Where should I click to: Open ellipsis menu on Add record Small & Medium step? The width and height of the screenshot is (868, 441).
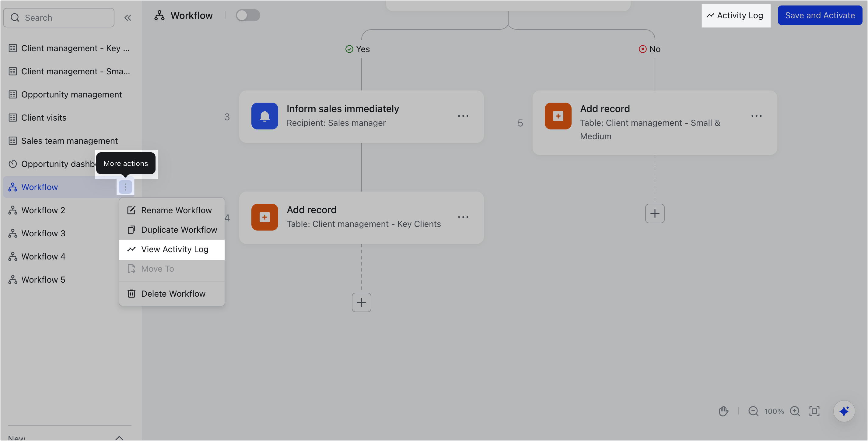(x=757, y=116)
